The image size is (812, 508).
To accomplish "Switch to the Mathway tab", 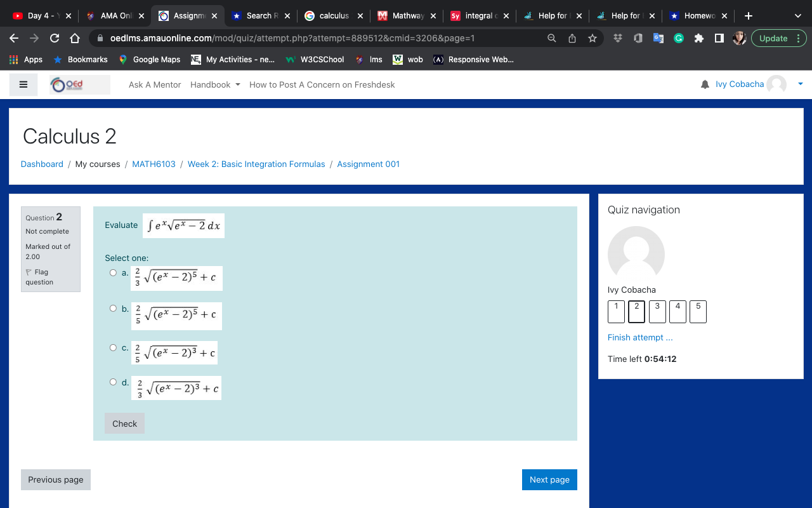I will coord(407,16).
